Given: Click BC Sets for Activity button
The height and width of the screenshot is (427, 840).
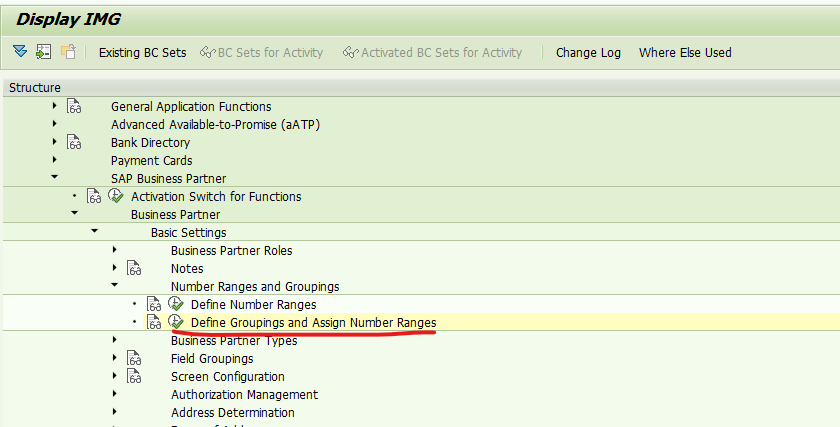Looking at the screenshot, I should tap(261, 53).
